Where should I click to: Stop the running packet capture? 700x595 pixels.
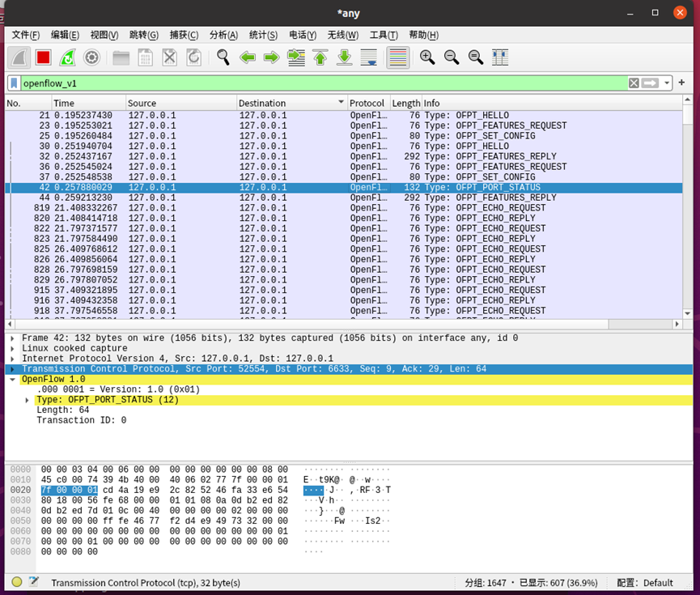pyautogui.click(x=43, y=57)
